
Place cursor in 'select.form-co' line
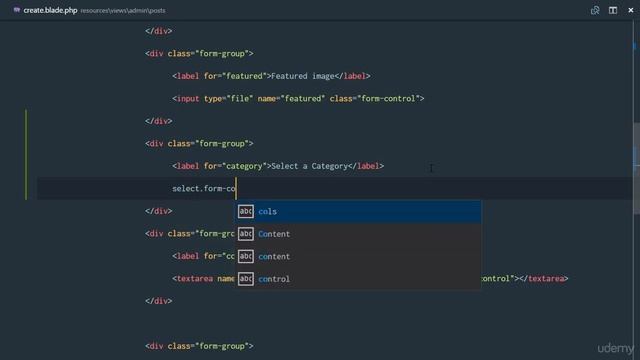[x=204, y=189]
